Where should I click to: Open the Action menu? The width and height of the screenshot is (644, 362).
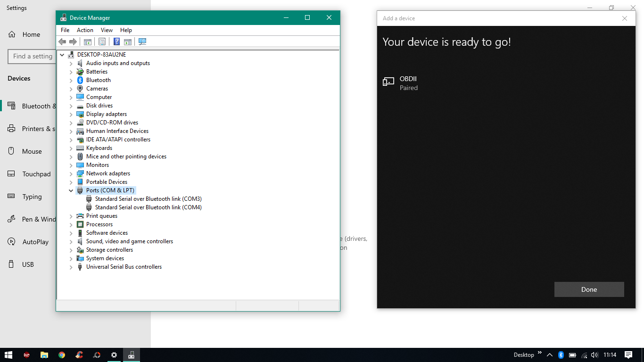tap(85, 30)
